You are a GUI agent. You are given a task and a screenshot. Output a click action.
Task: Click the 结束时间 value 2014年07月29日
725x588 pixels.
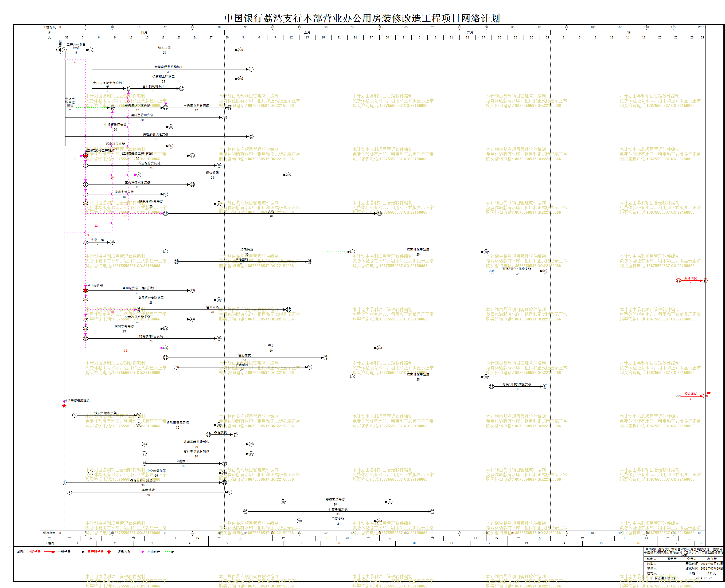(711, 569)
